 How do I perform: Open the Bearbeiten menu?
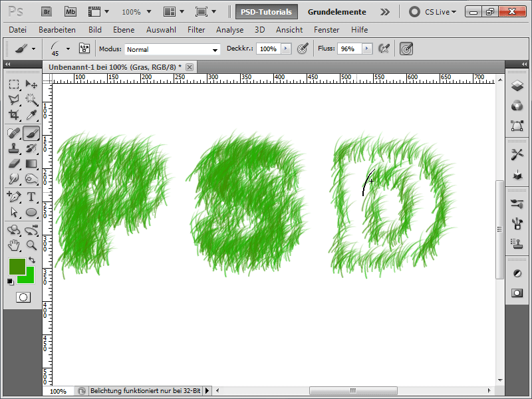point(57,30)
